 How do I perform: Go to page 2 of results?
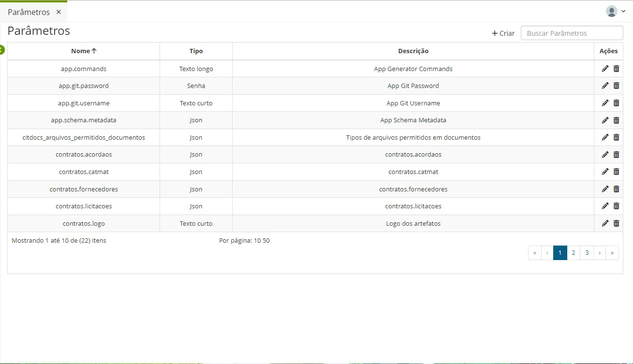pyautogui.click(x=573, y=253)
